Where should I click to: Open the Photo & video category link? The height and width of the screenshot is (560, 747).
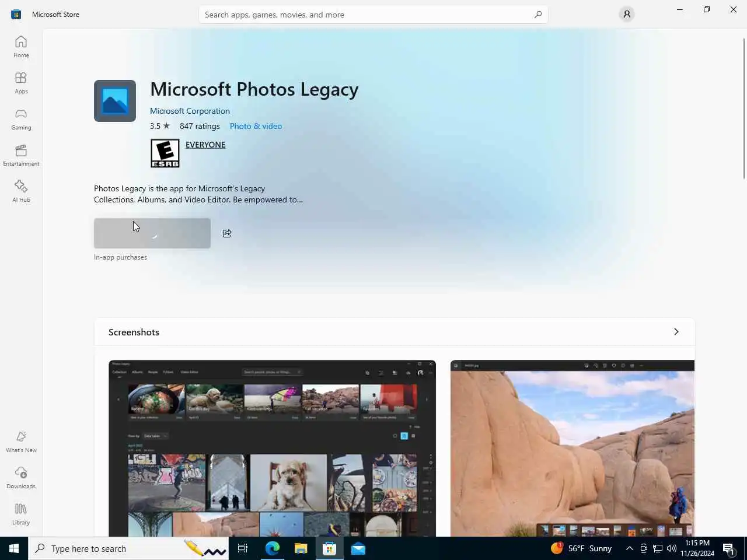[256, 126]
